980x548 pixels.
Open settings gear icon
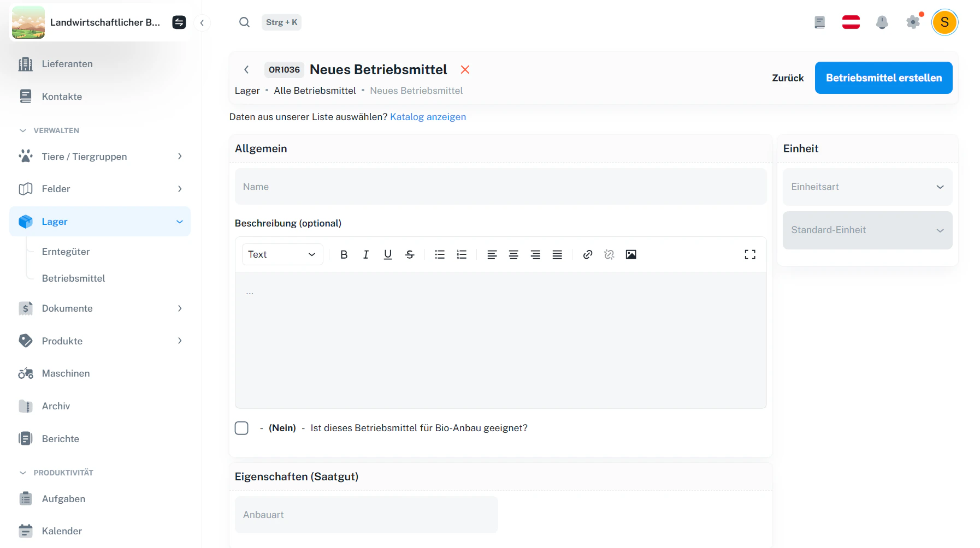tap(913, 22)
